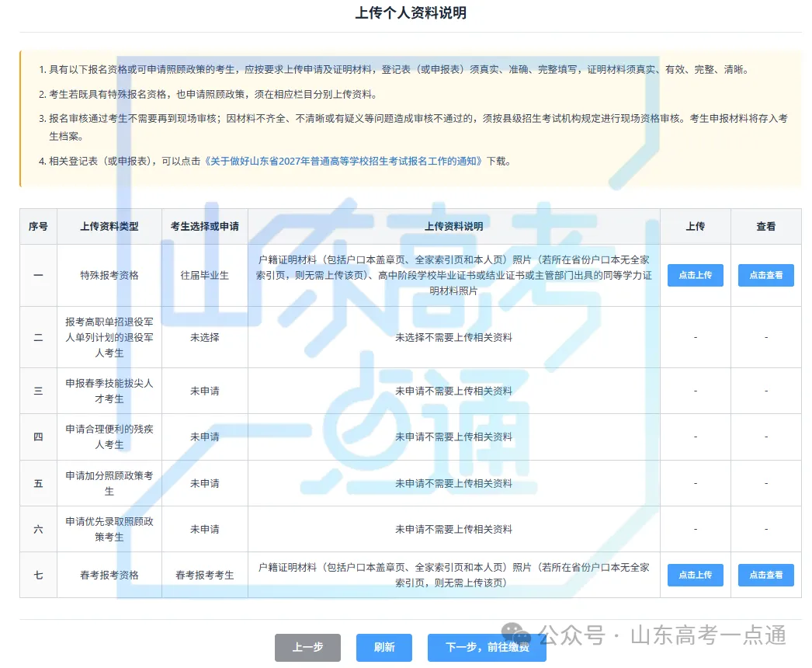Click 未申请 in the 申请优先录取照顾政策考生 row
This screenshot has width=812, height=668.
click(x=205, y=529)
